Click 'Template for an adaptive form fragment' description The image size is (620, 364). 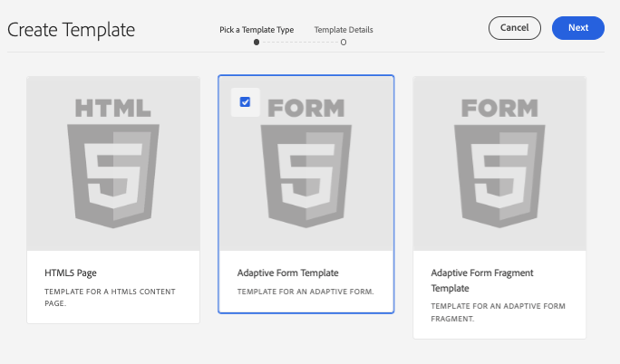pos(498,312)
